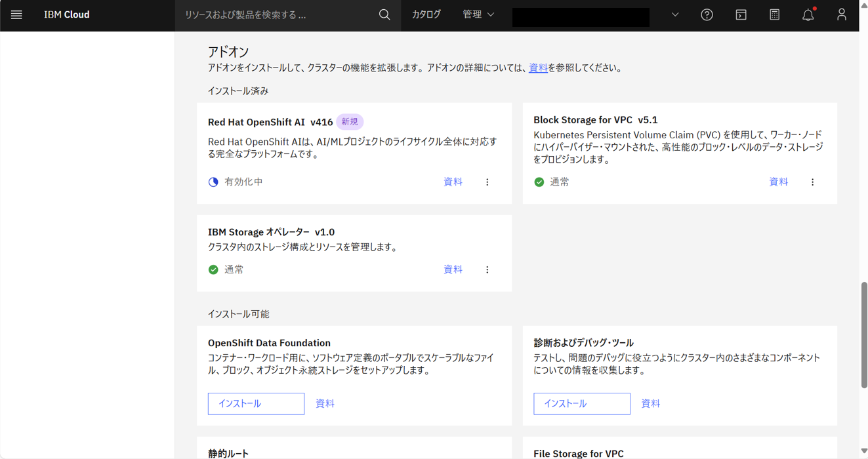This screenshot has width=868, height=459.
Task: Click the 新規 tag on OpenShift AI
Action: [350, 122]
